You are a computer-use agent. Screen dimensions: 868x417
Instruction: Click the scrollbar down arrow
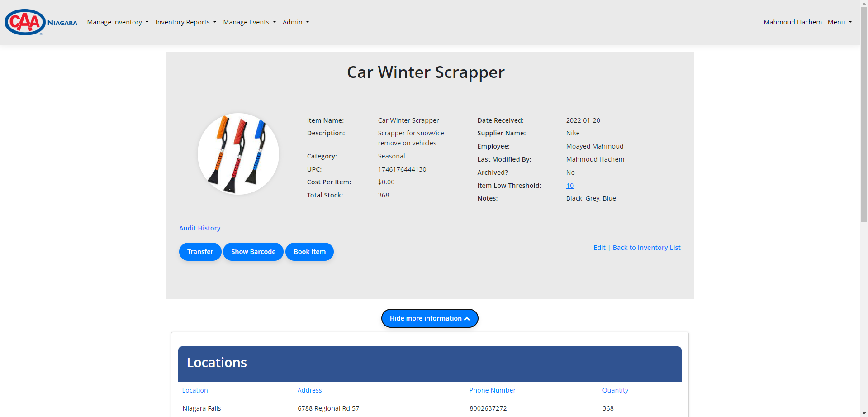point(864,413)
